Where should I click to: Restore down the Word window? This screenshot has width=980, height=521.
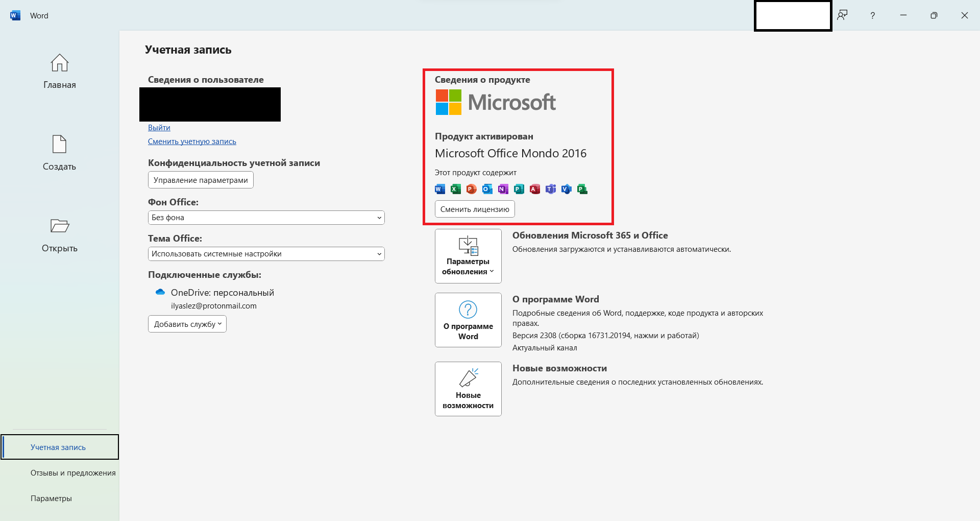click(x=934, y=15)
